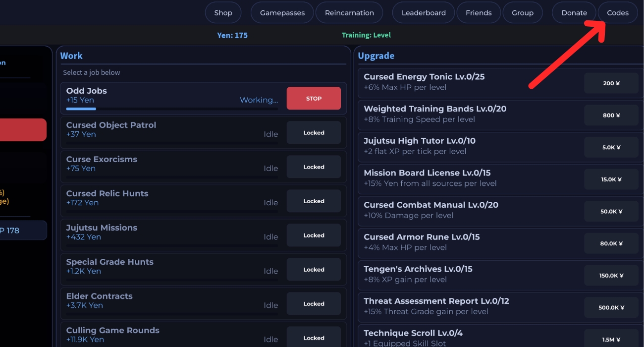
Task: Purchase Weighted Training Bands for 800 yen
Action: pos(611,116)
